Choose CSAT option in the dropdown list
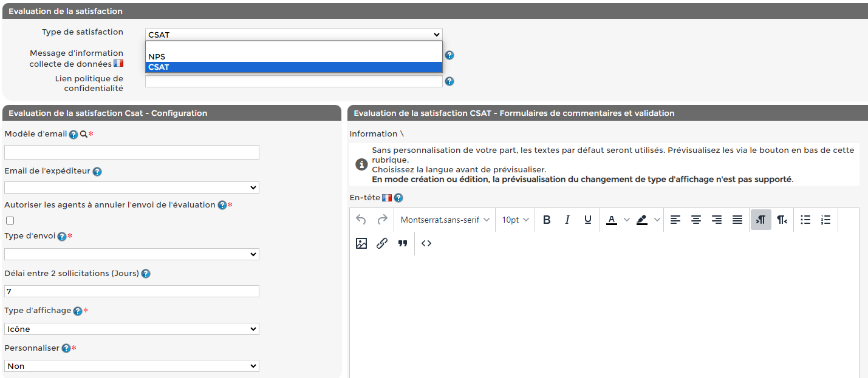The height and width of the screenshot is (378, 868). click(x=293, y=67)
